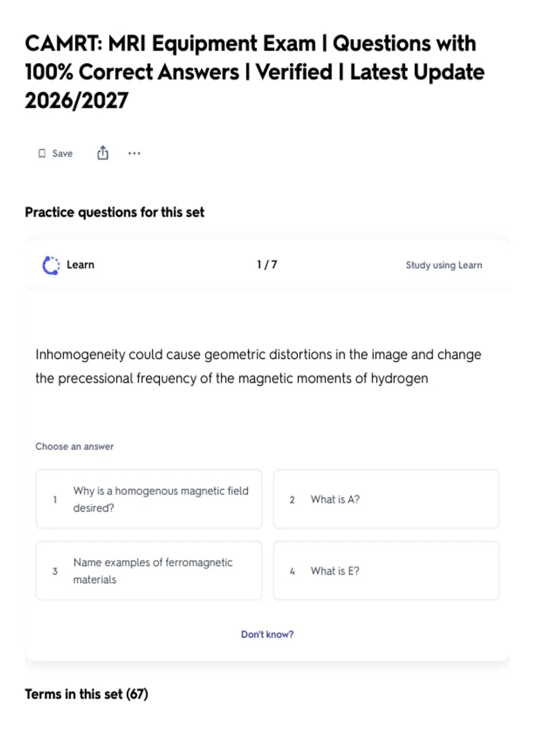The width and height of the screenshot is (534, 756).
Task: Click the 'Don't know?' link
Action: (267, 634)
